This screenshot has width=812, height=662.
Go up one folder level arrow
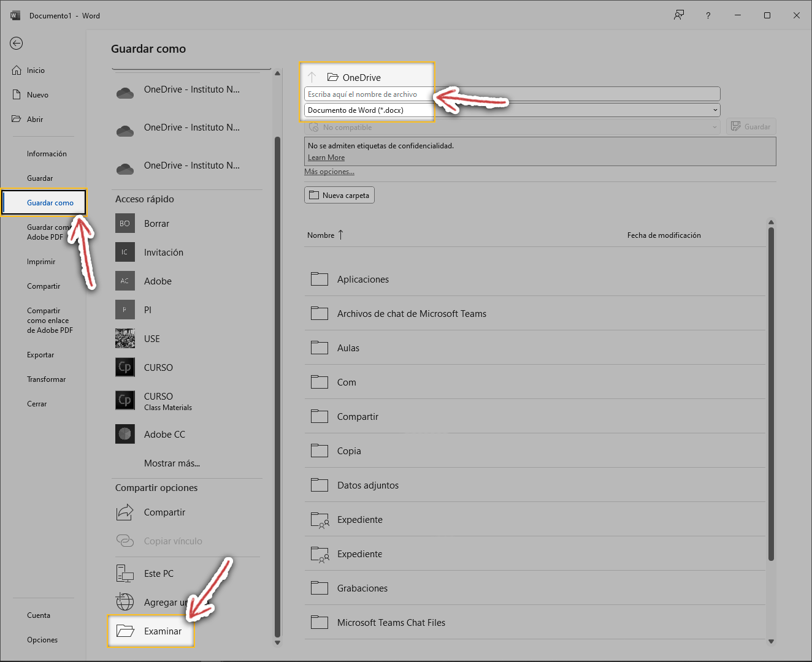pyautogui.click(x=312, y=77)
